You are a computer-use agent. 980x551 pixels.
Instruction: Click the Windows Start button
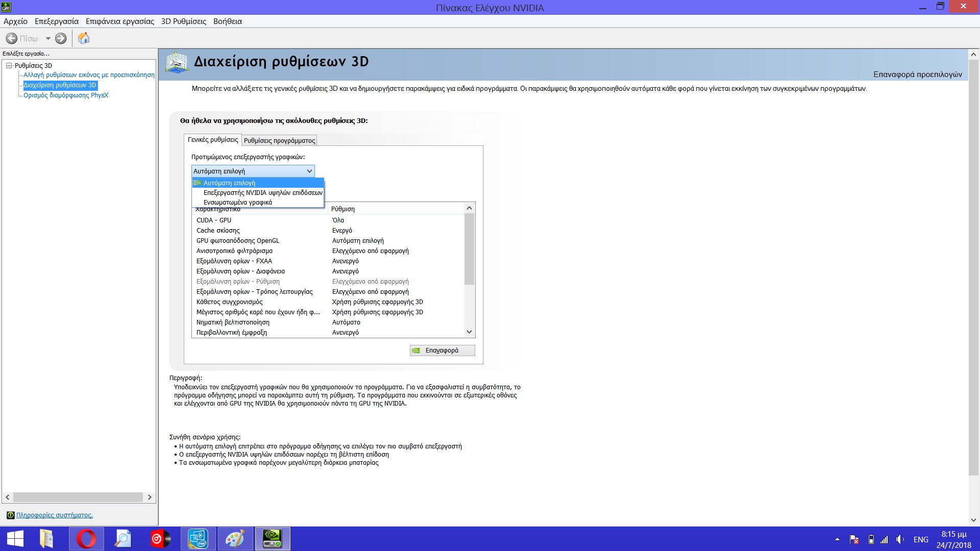point(15,539)
